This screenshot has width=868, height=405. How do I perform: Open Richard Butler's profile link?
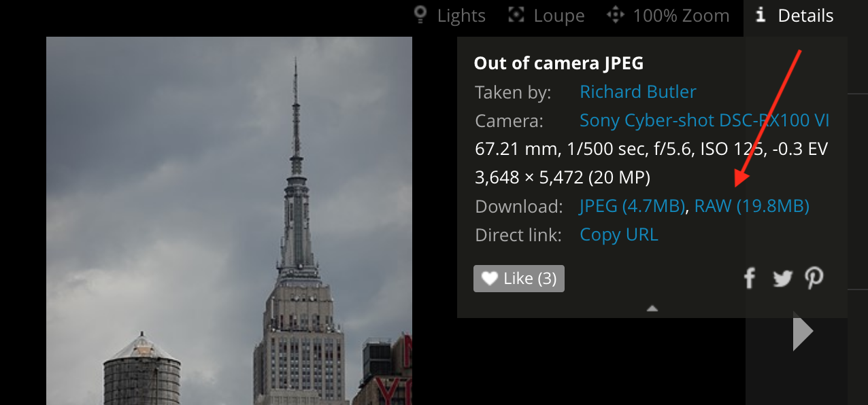637,92
